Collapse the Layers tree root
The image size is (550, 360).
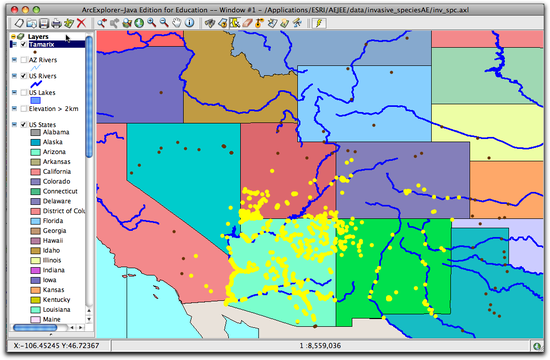[x=13, y=36]
